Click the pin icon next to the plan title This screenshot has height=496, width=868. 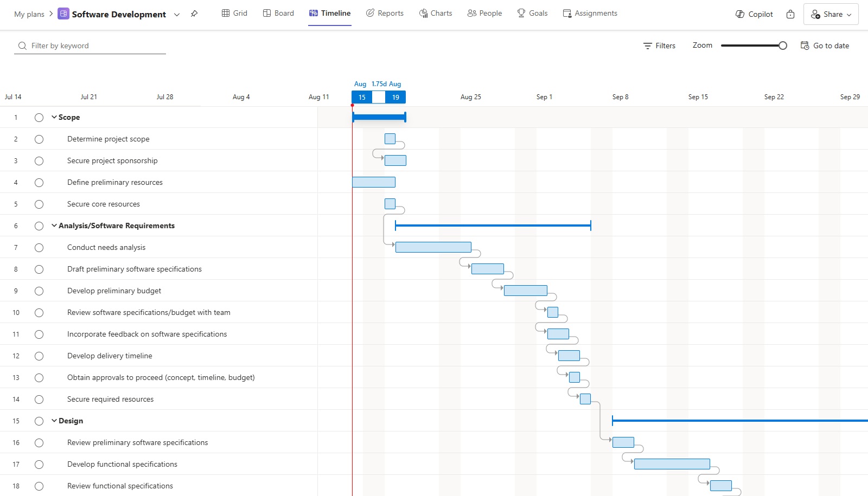pyautogui.click(x=194, y=14)
